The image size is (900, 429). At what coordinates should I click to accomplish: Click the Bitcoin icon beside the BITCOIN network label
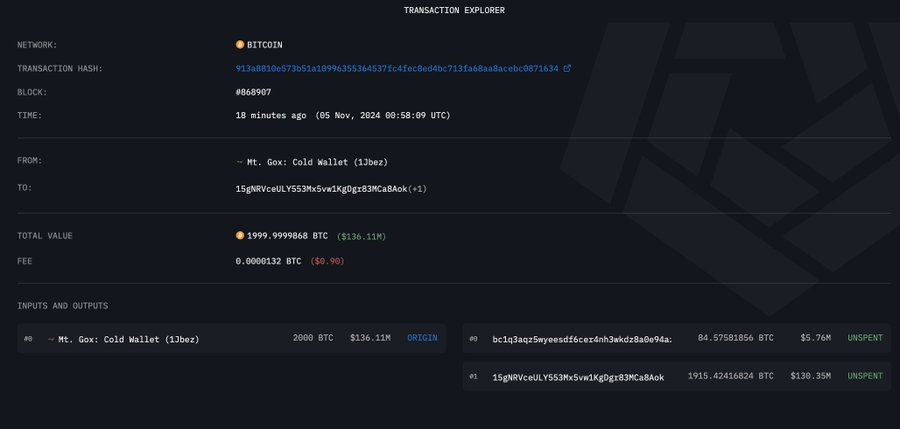point(240,45)
